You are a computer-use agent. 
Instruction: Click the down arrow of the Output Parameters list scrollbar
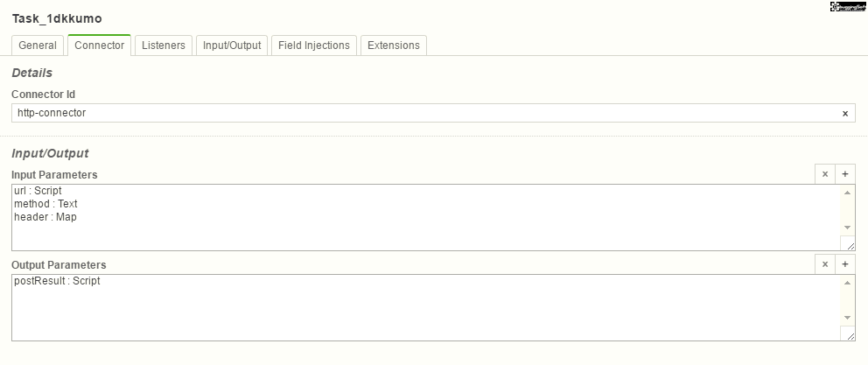[x=847, y=318]
